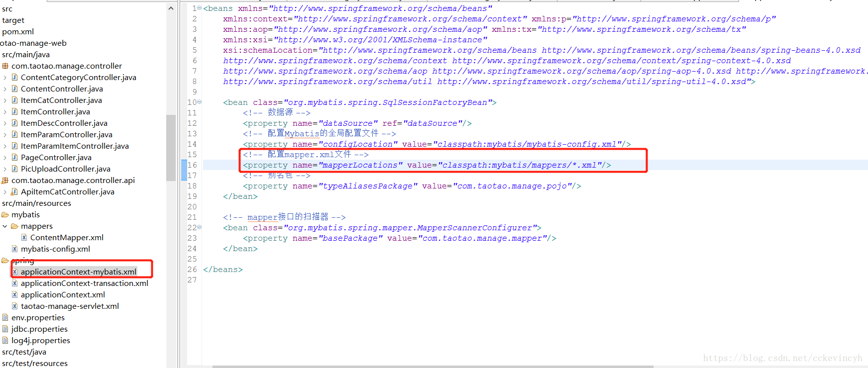Open ContentCategoryController.java in the tree
The image size is (868, 368).
(x=78, y=78)
